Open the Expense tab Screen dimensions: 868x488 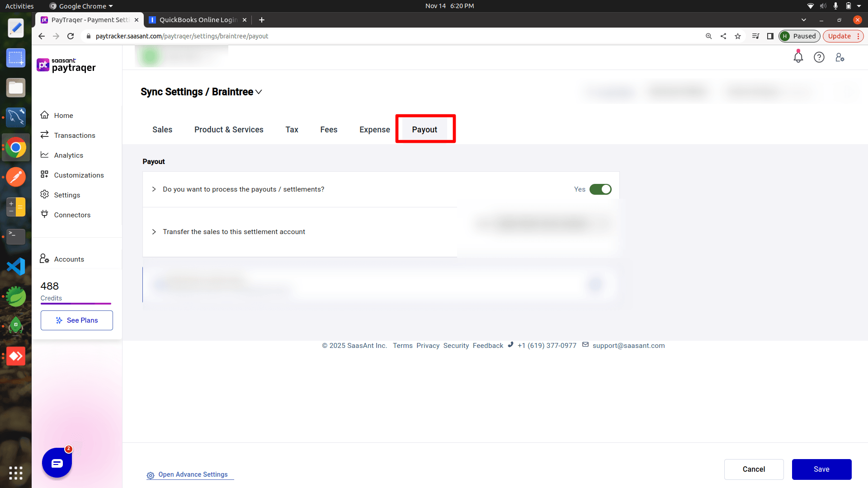374,130
